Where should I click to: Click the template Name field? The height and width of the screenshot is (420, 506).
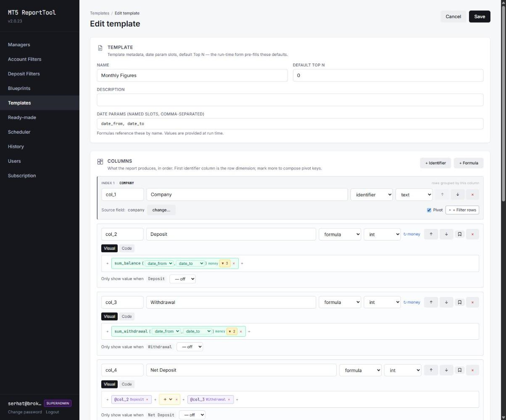[192, 76]
